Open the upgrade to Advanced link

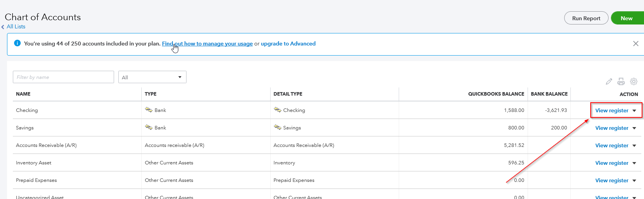tap(288, 44)
